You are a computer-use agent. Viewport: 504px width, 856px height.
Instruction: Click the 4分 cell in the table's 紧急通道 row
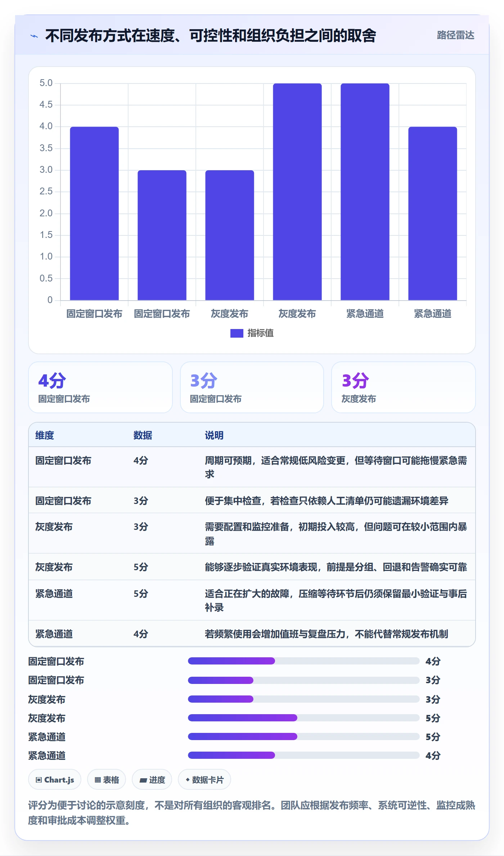point(141,634)
